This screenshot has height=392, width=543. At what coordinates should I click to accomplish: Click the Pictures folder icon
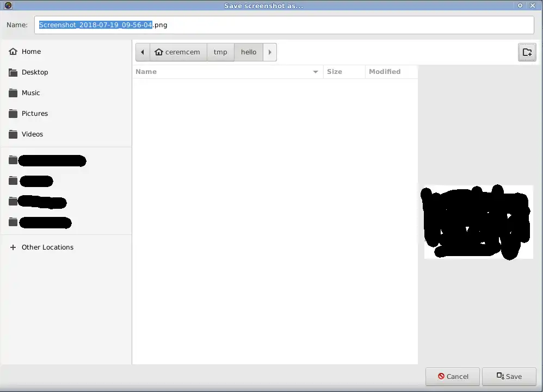tap(13, 114)
